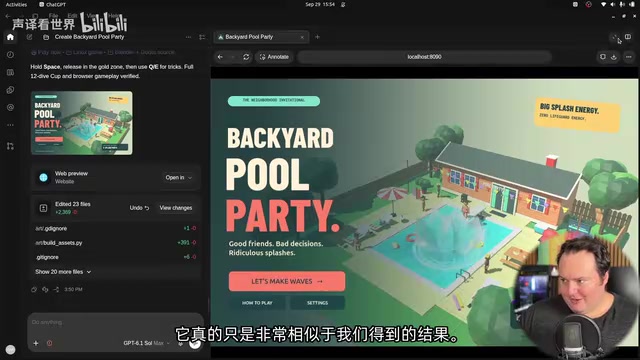Toggle the split view panel icon
Viewport: 640px width, 360px height.
[x=628, y=37]
